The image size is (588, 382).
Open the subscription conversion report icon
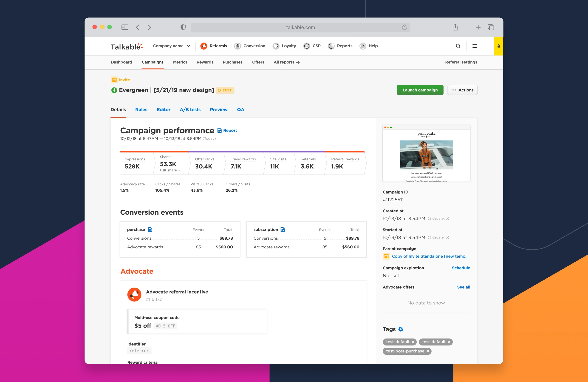point(283,229)
